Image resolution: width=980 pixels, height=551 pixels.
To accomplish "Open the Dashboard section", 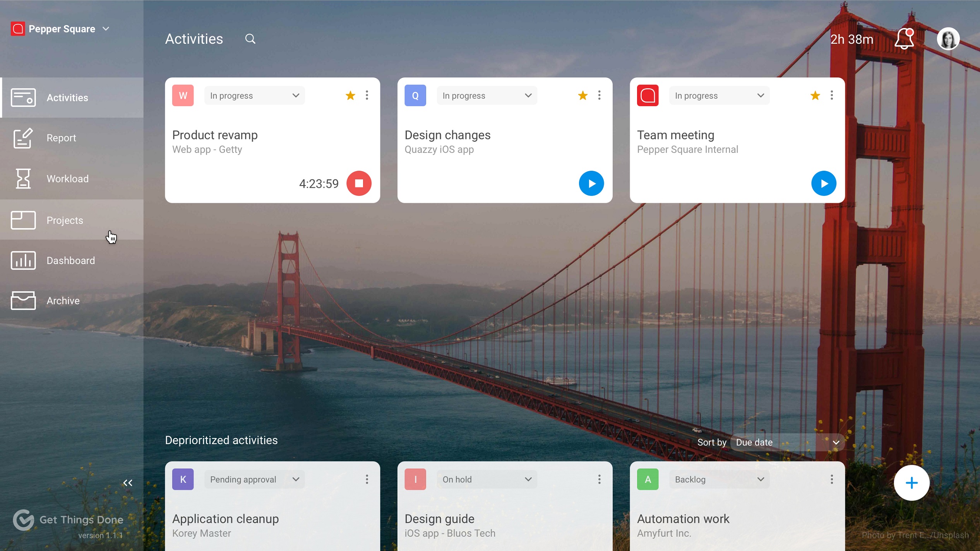I will pos(70,260).
